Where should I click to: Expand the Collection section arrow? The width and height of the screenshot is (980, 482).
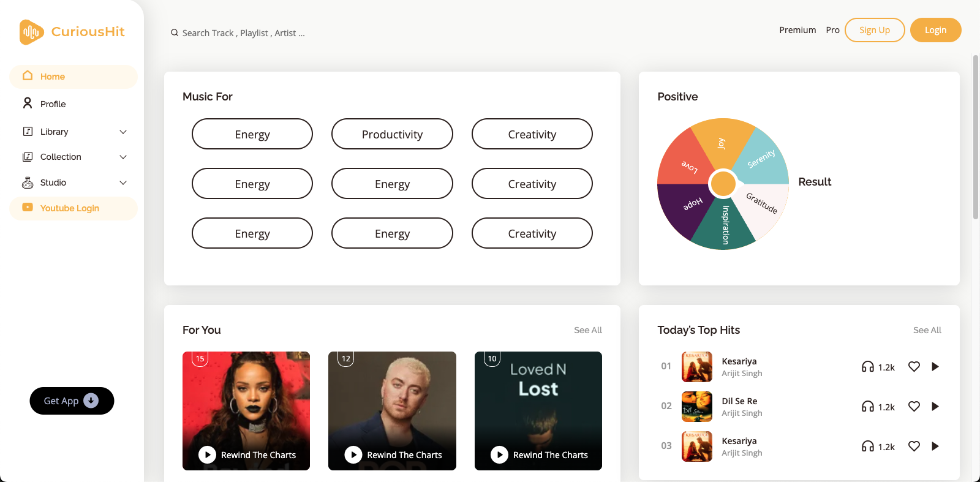pos(123,157)
